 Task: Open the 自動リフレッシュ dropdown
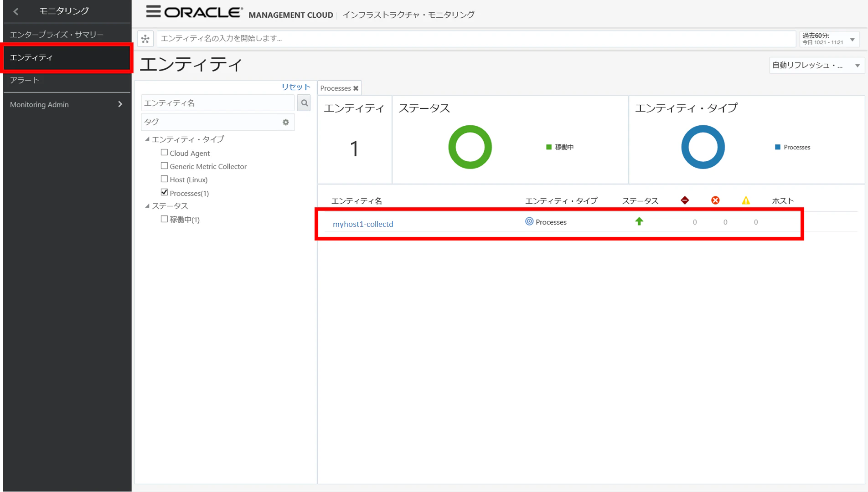tap(816, 65)
